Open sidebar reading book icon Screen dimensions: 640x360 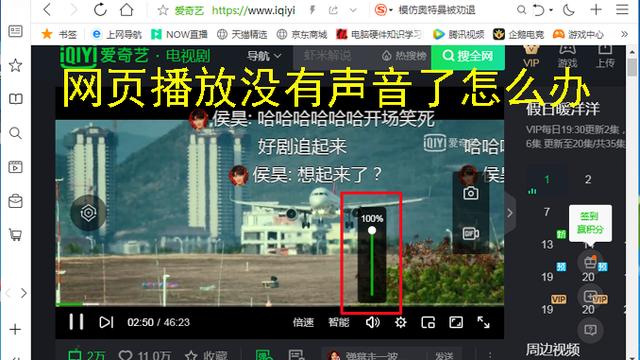pyautogui.click(x=16, y=99)
